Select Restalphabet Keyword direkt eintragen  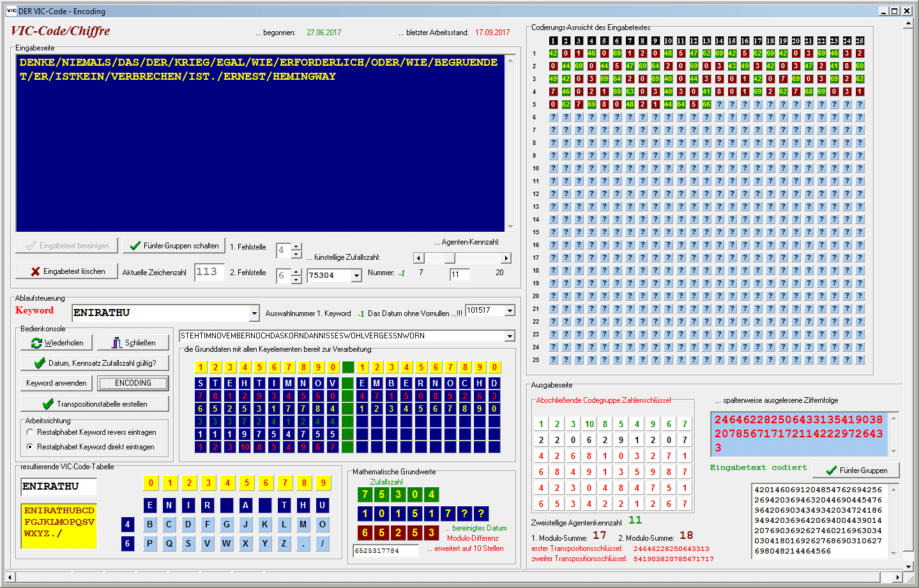(x=30, y=447)
